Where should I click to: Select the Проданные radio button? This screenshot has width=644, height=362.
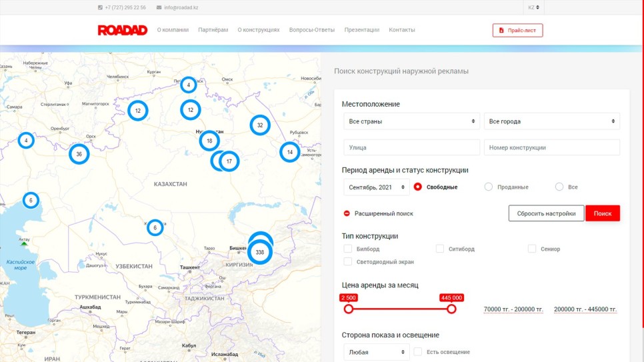click(489, 187)
